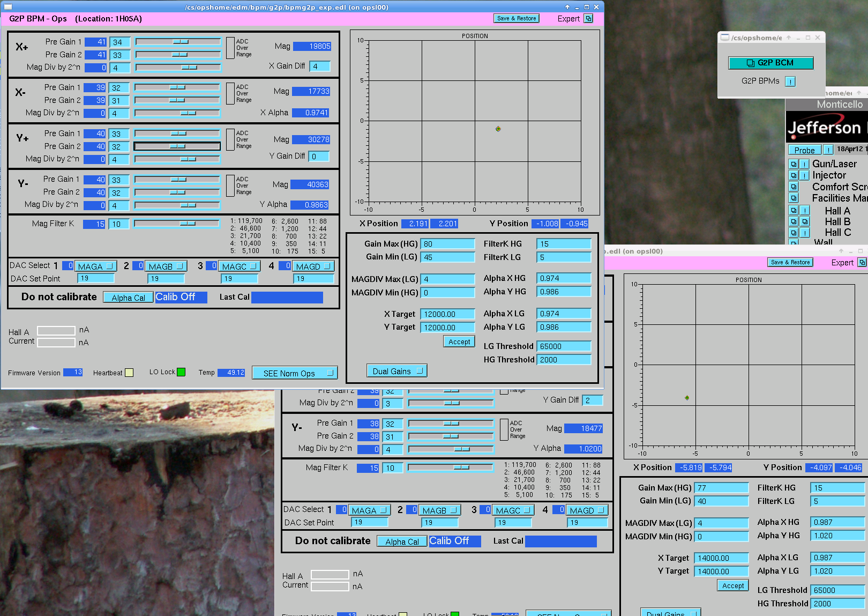This screenshot has height=616, width=868.
Task: Click the X Target field showing 12000.00
Action: pos(447,314)
